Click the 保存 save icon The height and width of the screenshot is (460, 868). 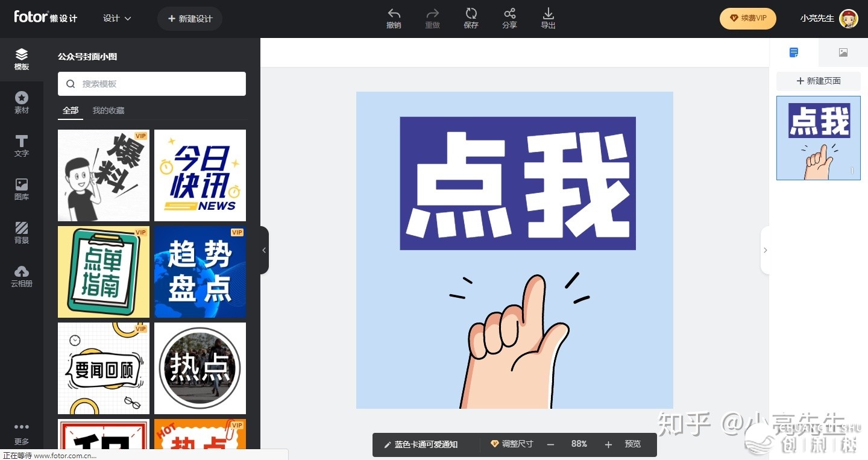471,13
